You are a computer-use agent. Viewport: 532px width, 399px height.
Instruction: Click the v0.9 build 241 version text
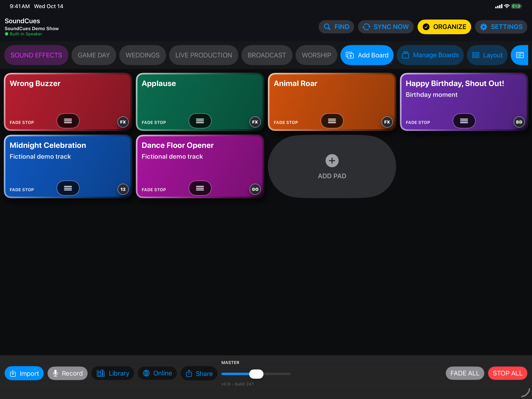click(x=238, y=384)
